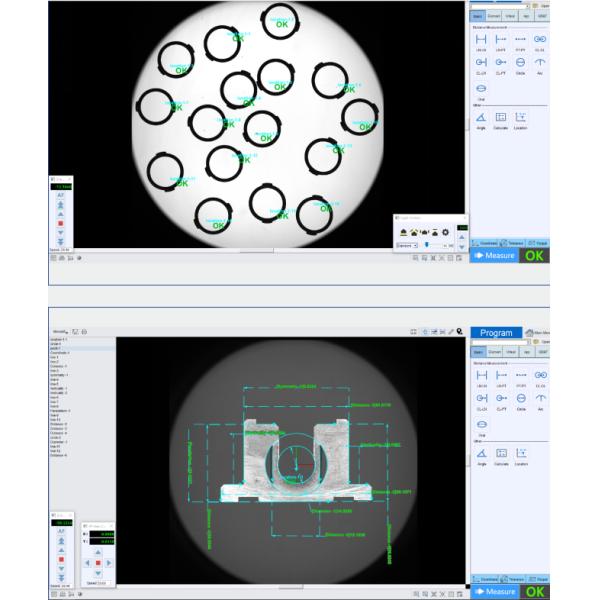
Task: Choose the Arc measurement tool in the upper panel
Action: click(540, 63)
